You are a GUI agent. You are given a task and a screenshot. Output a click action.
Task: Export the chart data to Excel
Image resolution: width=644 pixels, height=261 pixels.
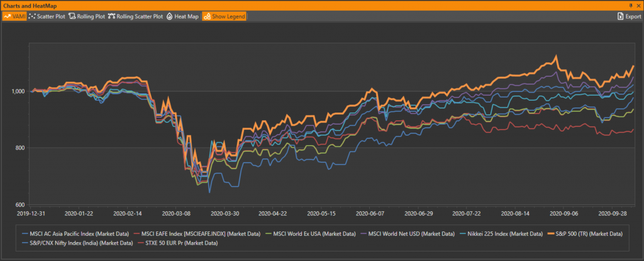pyautogui.click(x=629, y=16)
